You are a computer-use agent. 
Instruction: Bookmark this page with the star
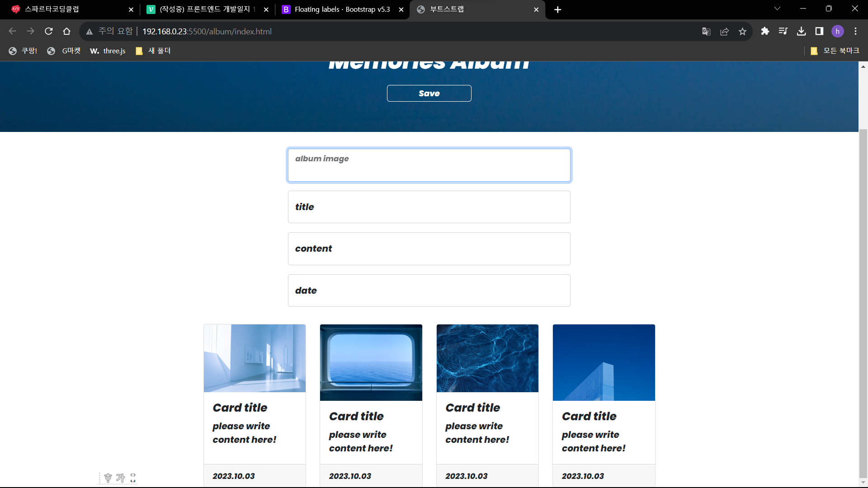click(x=742, y=31)
